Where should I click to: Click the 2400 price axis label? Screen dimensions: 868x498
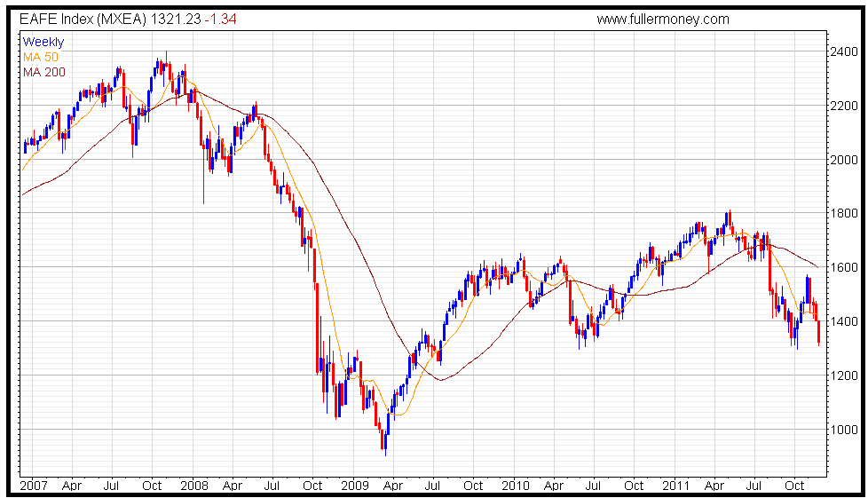[x=844, y=51]
